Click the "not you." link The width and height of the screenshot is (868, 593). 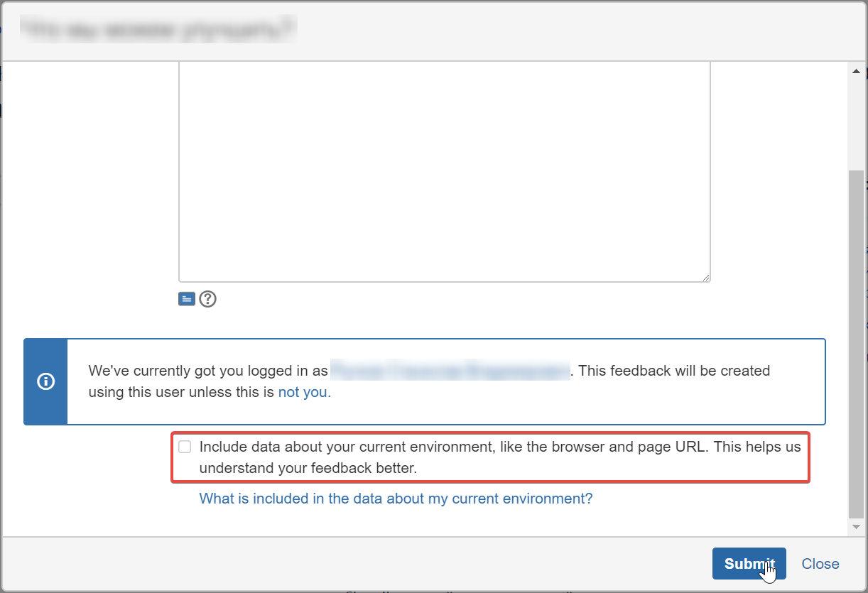(304, 392)
